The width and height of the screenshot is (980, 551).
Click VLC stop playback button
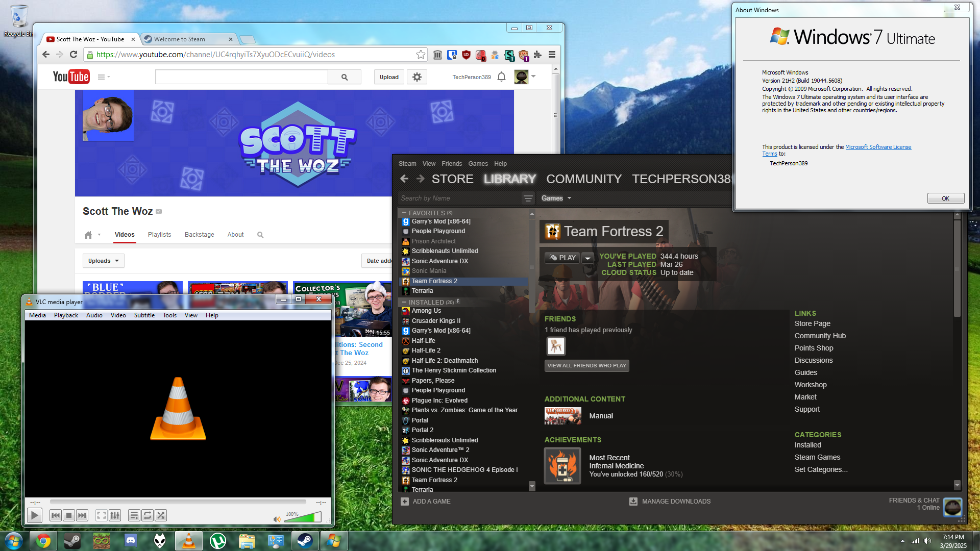point(69,515)
